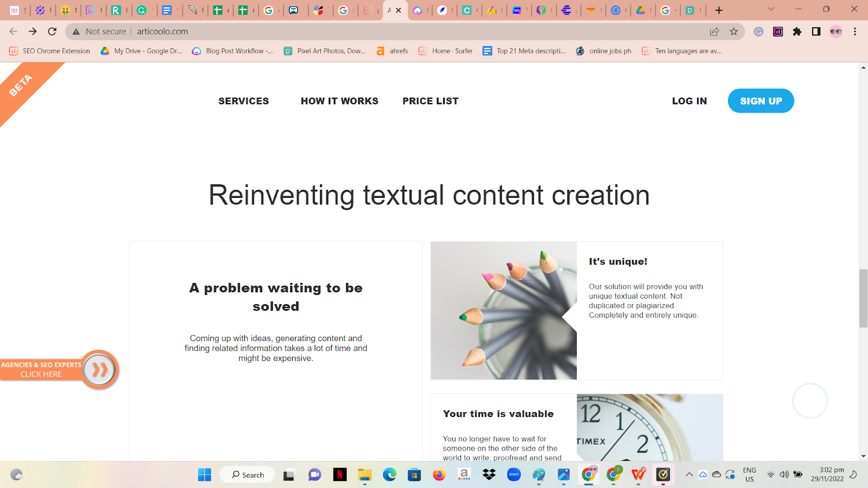868x488 pixels.
Task: Open the Top 21 Meta description bookmark
Action: pyautogui.click(x=524, y=51)
